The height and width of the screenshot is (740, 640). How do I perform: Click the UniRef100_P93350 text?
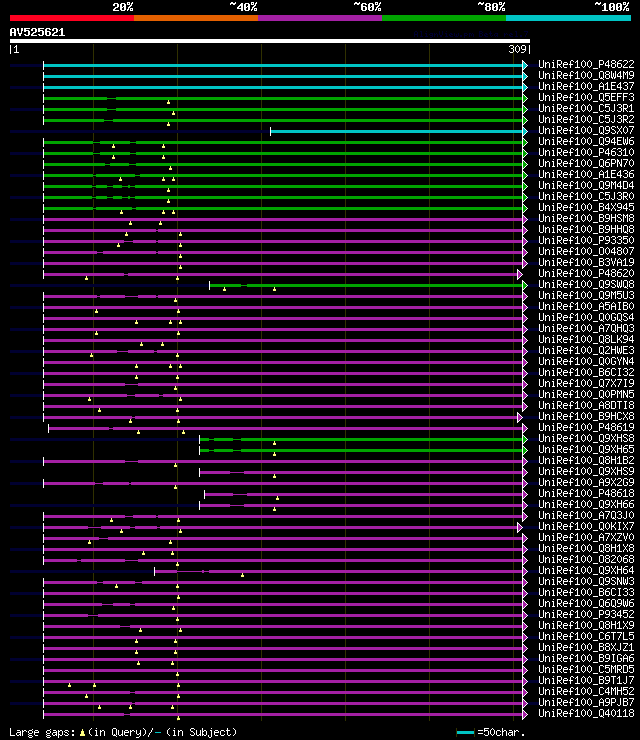[x=586, y=240]
